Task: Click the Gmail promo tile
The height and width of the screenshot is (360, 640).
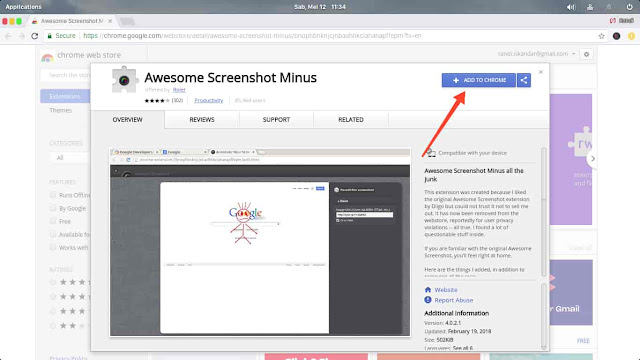Action: coord(571,292)
